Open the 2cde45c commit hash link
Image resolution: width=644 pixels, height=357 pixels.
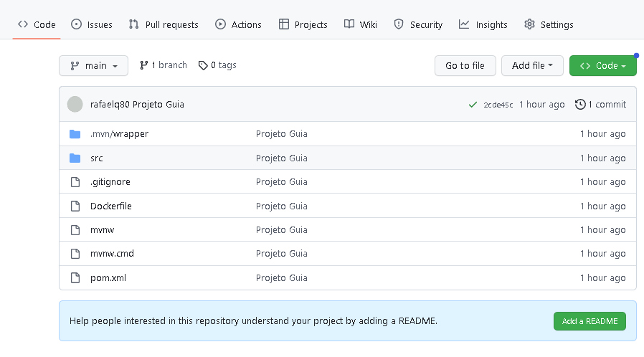click(x=498, y=105)
